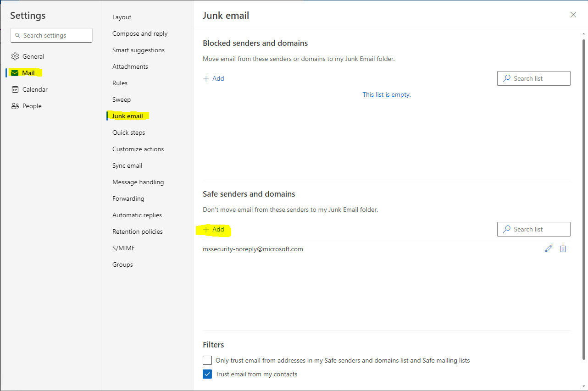Add a safe sender or domain
The height and width of the screenshot is (391, 588).
(x=214, y=229)
